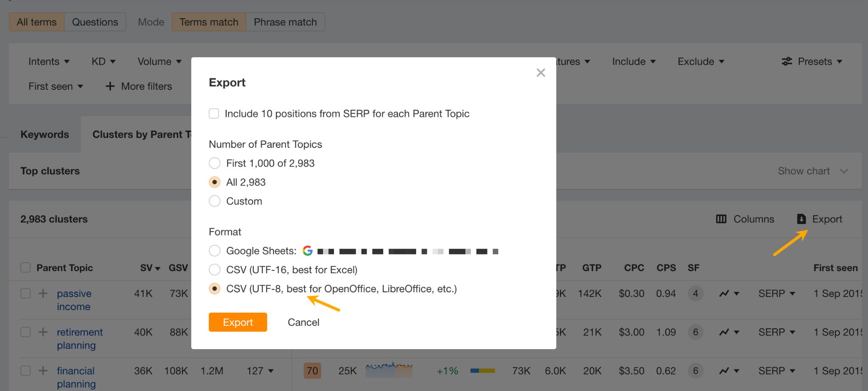This screenshot has height=391, width=868.
Task: Expand the Show chart section
Action: pos(812,171)
